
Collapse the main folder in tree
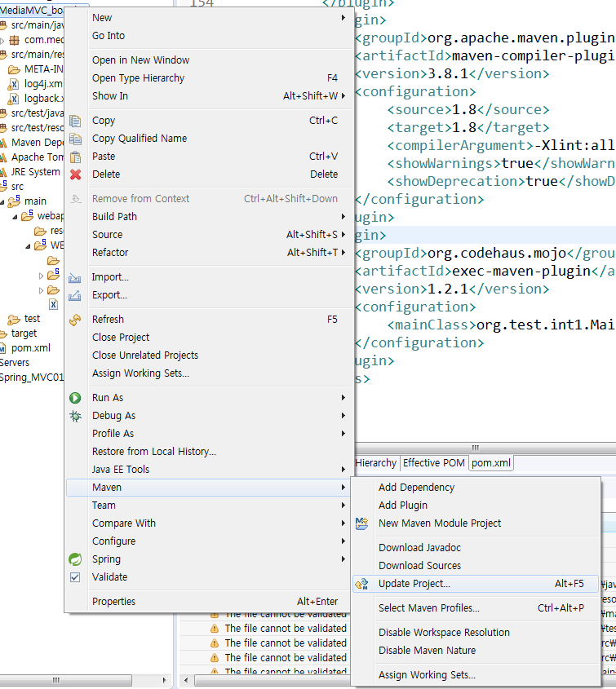[2, 201]
